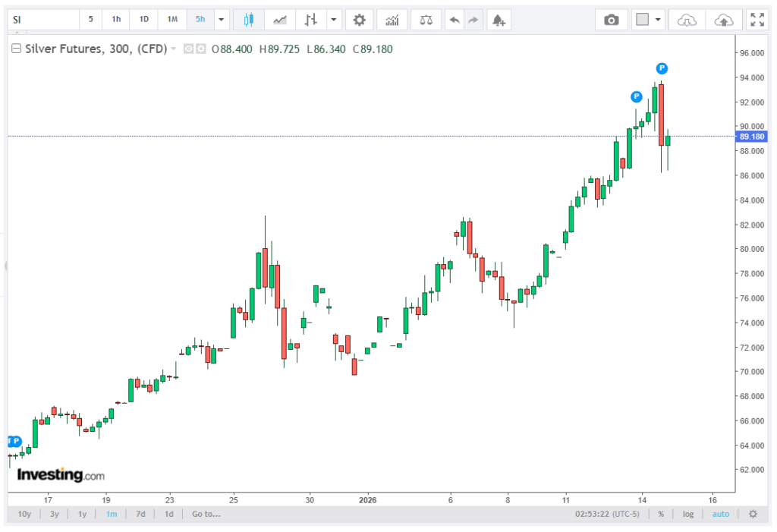Toggle fullscreen mode for the chart
Image resolution: width=777 pixels, height=532 pixels.
757,20
